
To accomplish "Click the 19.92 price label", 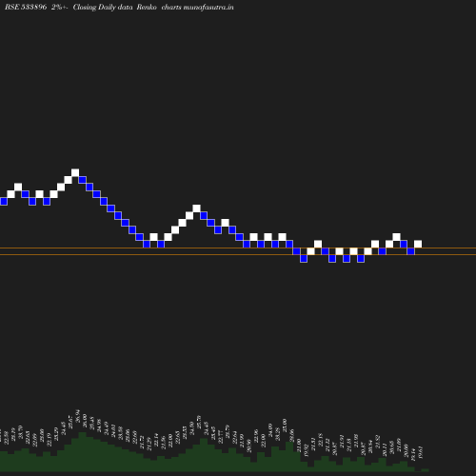I will pos(306,450).
